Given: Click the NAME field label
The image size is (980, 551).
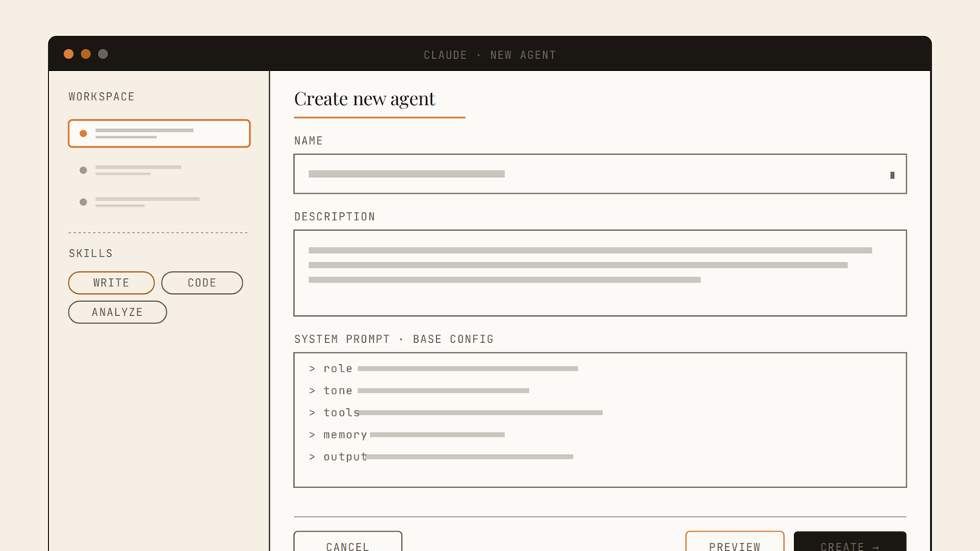Looking at the screenshot, I should (309, 140).
